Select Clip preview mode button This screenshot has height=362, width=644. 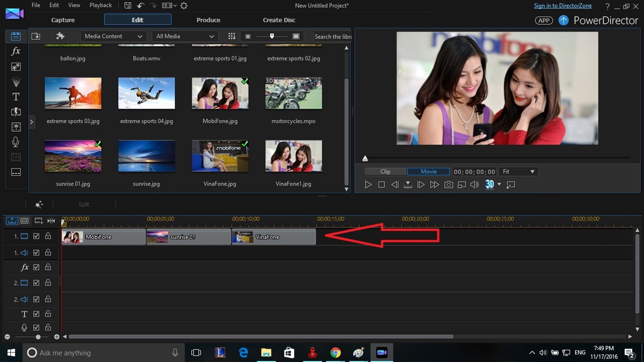click(x=385, y=172)
